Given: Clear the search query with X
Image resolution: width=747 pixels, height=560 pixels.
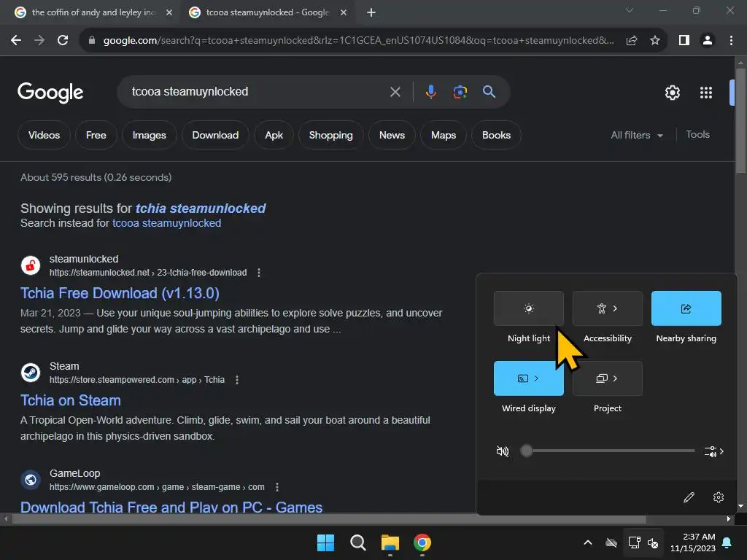Looking at the screenshot, I should click(x=395, y=92).
